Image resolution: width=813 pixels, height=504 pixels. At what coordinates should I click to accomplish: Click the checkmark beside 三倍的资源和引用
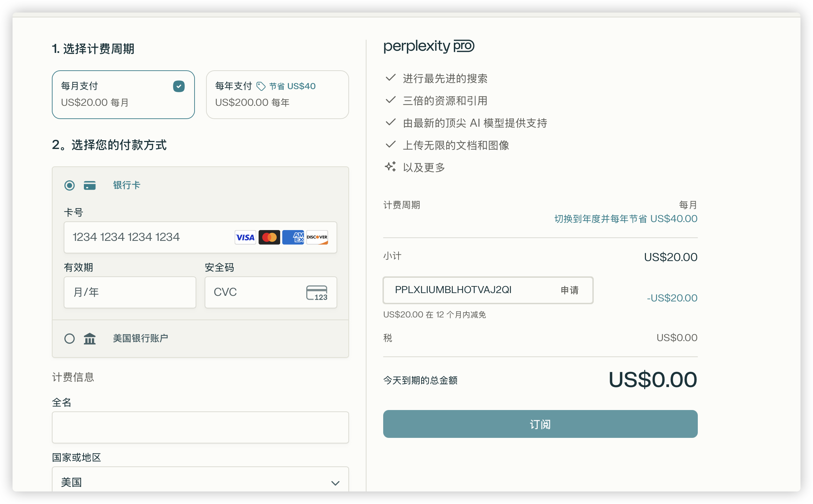click(x=391, y=100)
